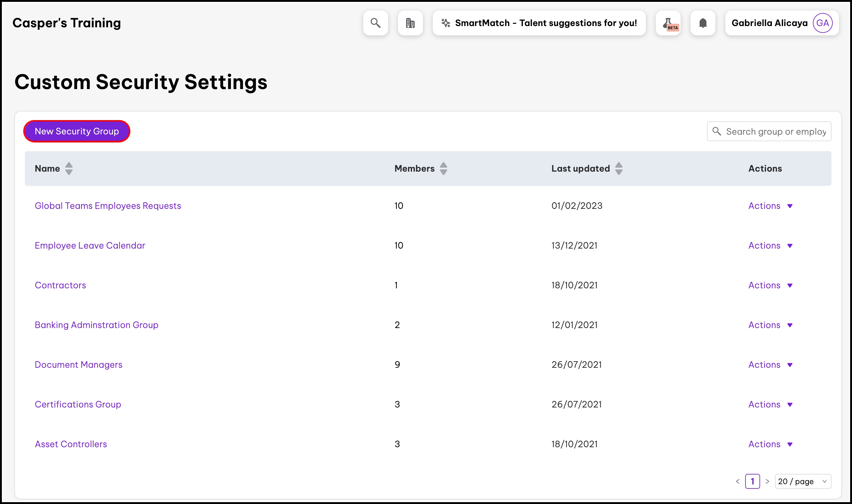Open the notifications bell
852x504 pixels.
pos(703,23)
